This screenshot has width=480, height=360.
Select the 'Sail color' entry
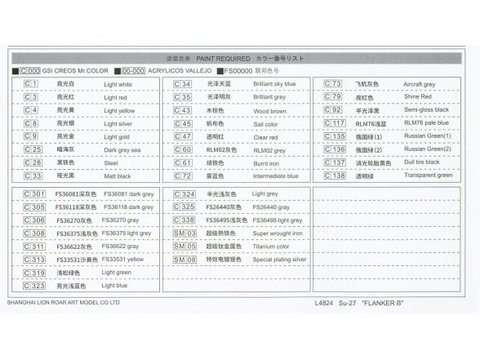[265, 124]
